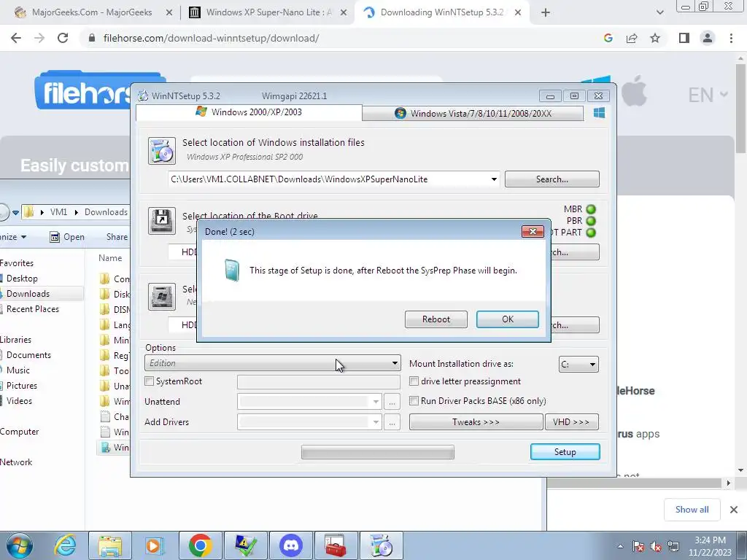Open the VHD >>> options

click(x=572, y=422)
